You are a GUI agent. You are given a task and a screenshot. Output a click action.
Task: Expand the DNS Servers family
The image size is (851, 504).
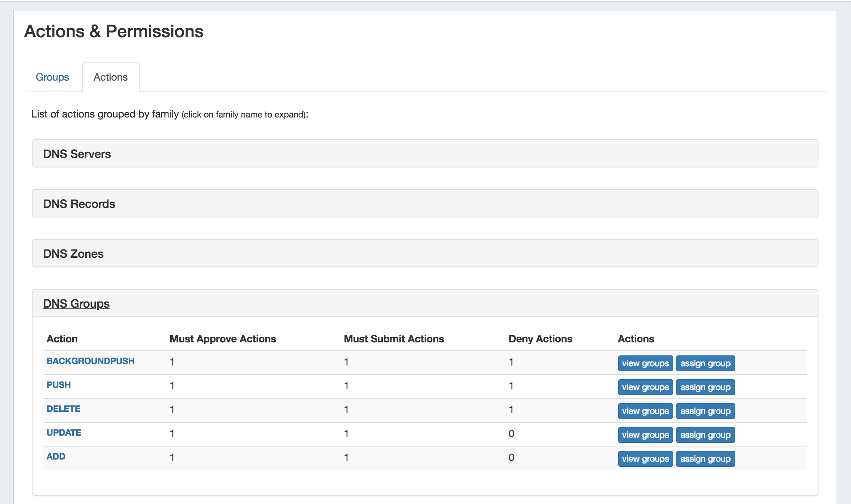point(77,154)
